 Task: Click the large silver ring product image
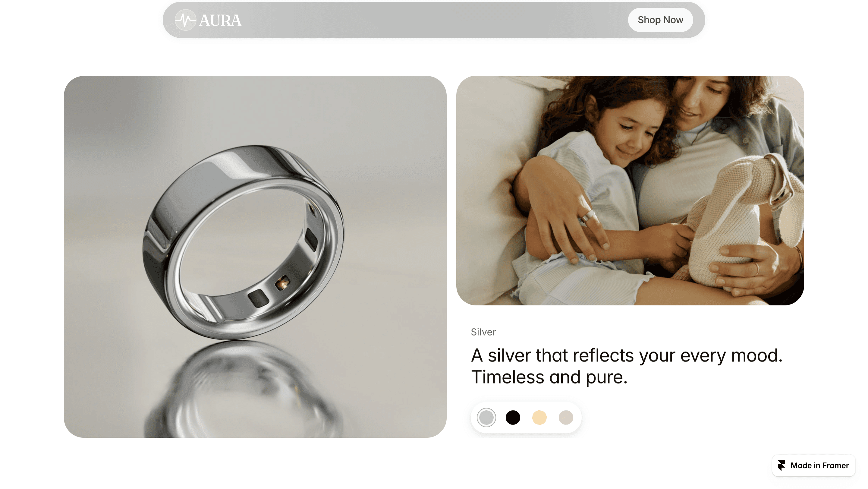click(255, 257)
